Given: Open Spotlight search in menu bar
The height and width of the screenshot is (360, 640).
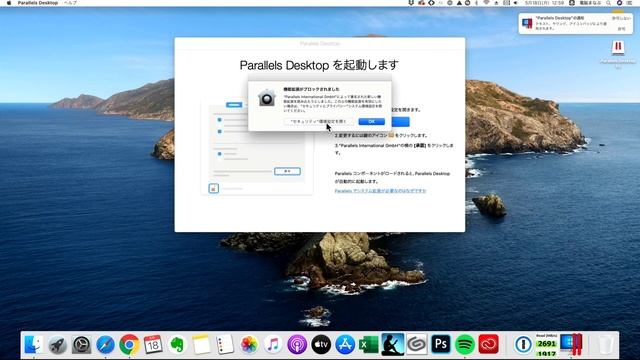Looking at the screenshot, I should [x=609, y=3].
